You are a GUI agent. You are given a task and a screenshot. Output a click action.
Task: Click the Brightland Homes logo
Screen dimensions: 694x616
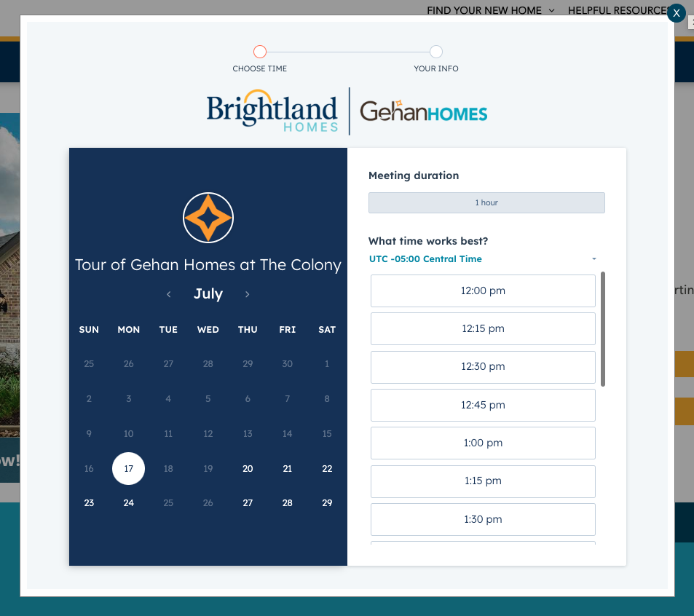[272, 111]
